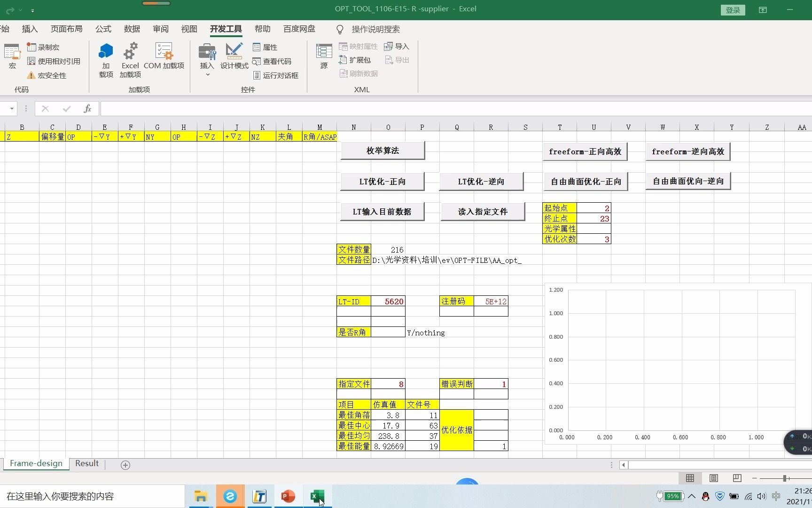Select the Frame-design sheet tab
This screenshot has height=508, width=812.
[36, 463]
